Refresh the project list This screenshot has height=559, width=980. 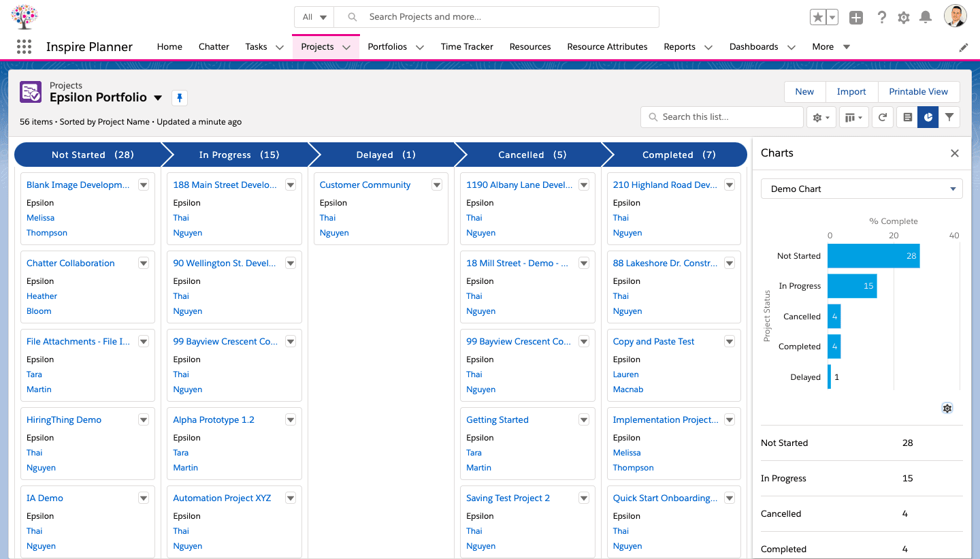coord(882,117)
